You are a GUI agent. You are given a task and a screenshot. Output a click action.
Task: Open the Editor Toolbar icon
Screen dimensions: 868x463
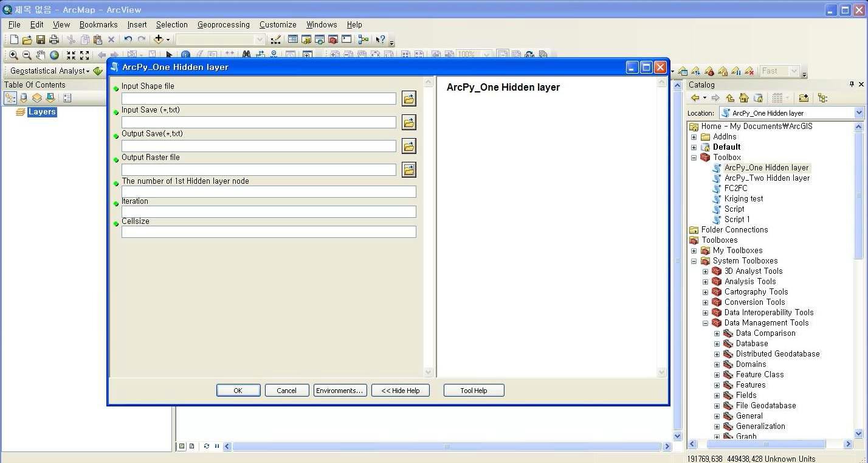click(275, 40)
